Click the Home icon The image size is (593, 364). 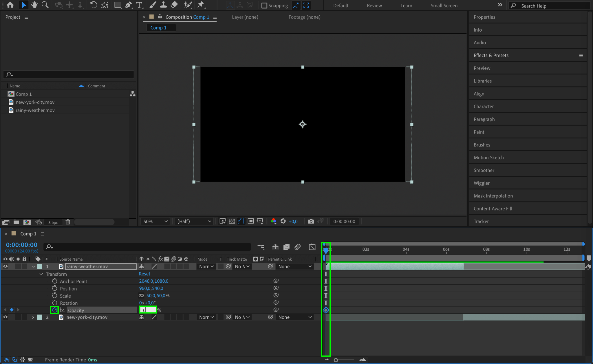(10, 5)
